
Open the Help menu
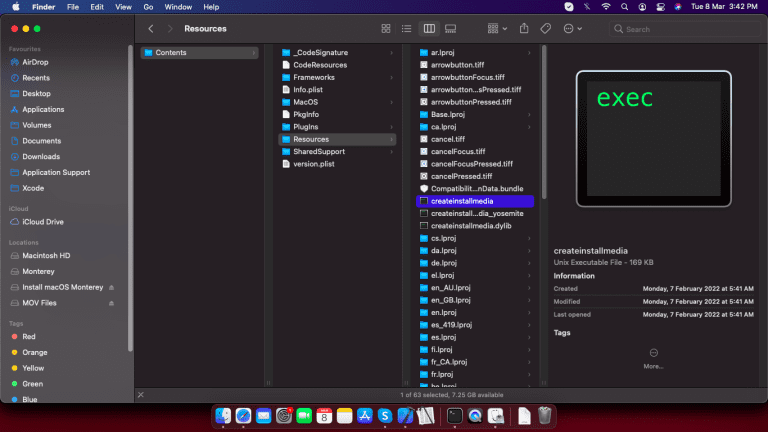tap(211, 7)
